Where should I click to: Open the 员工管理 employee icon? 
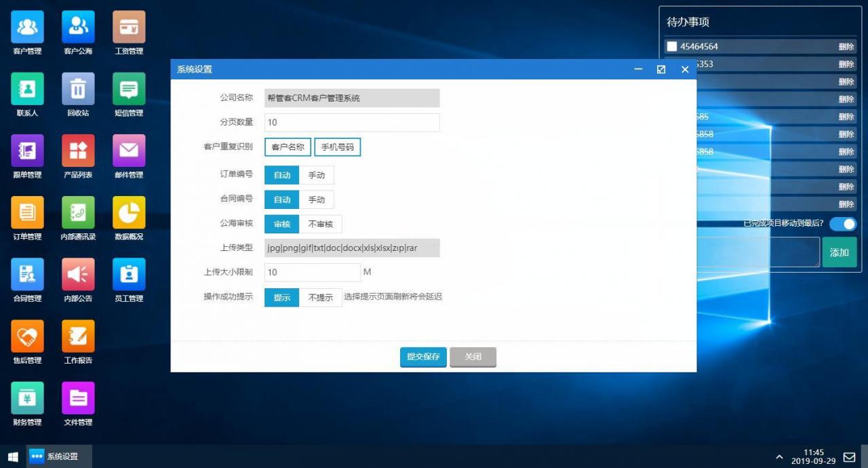pos(128,275)
